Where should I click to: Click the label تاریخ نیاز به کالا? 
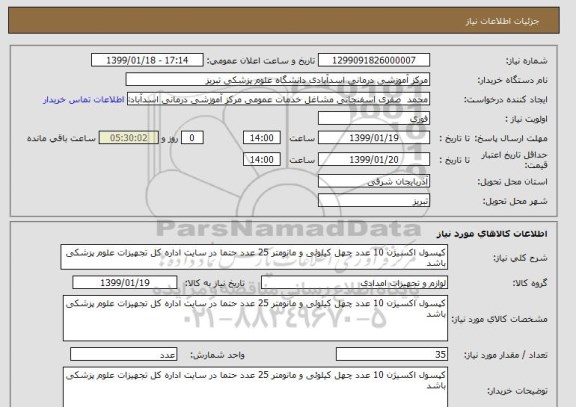[x=214, y=283]
